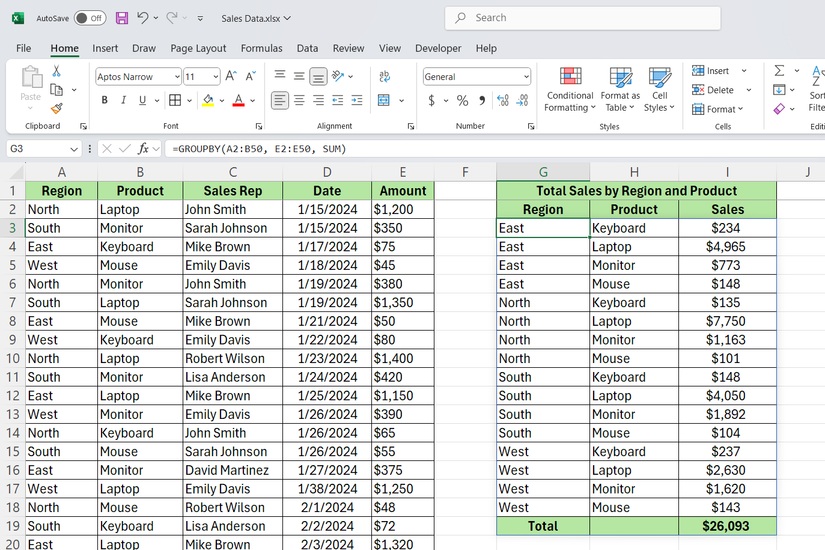This screenshot has height=550, width=825.
Task: Toggle the AutoSave switch
Action: click(90, 18)
